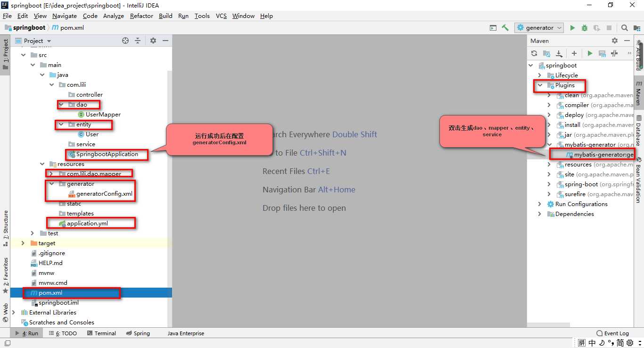
Task: Open the Navigate menu
Action: [x=64, y=16]
